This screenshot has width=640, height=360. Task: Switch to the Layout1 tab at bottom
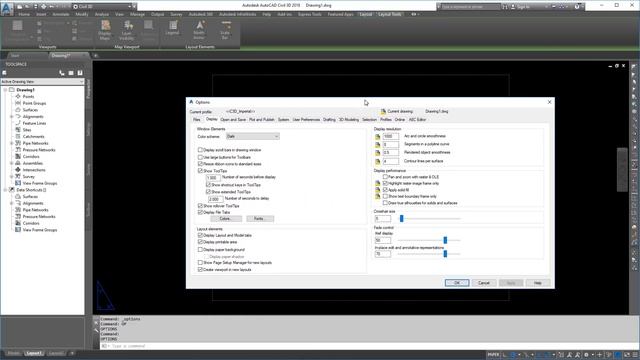tap(33, 353)
